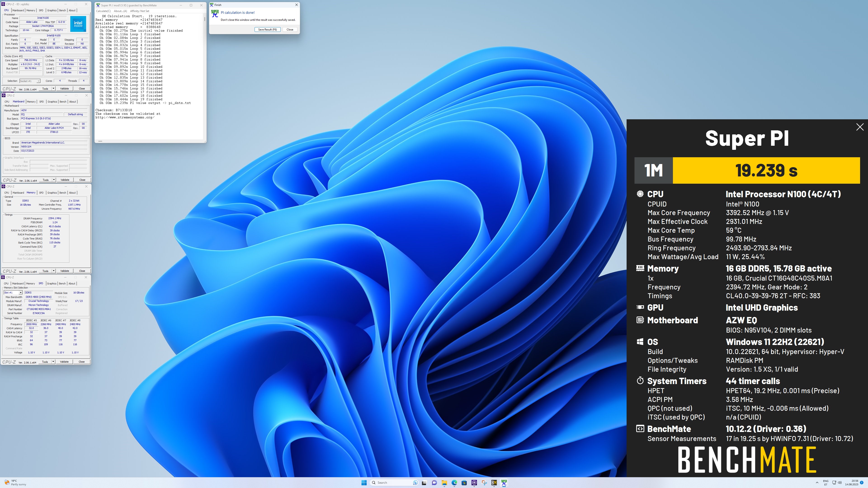Click the volume speaker icon in tray
This screenshot has width=868, height=488.
840,483
